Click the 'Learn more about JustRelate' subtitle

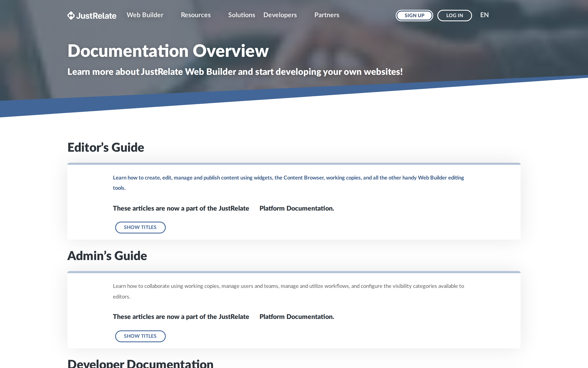[235, 72]
